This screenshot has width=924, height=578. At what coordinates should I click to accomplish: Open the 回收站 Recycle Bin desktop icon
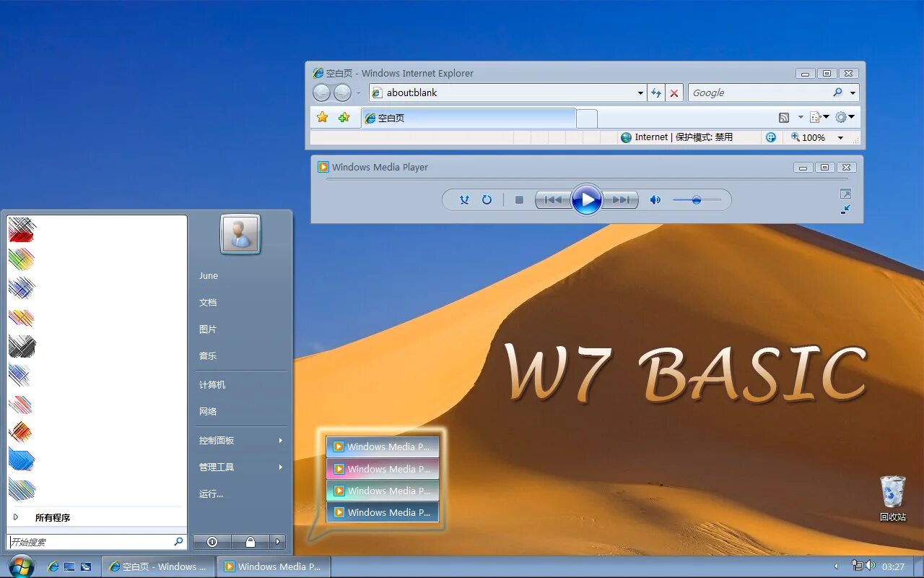click(893, 499)
